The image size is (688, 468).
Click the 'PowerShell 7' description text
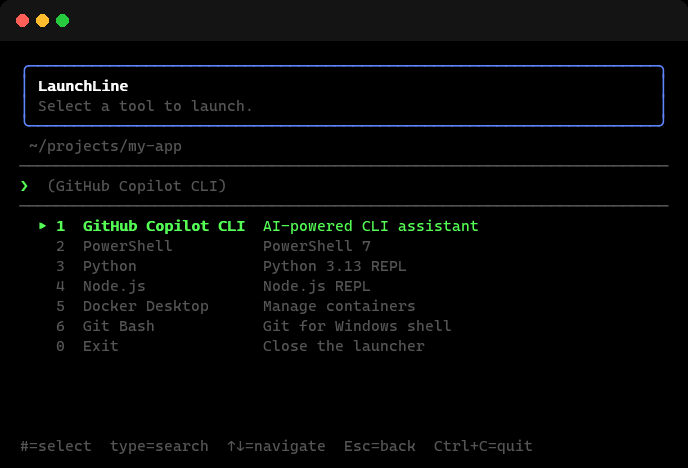click(x=317, y=246)
